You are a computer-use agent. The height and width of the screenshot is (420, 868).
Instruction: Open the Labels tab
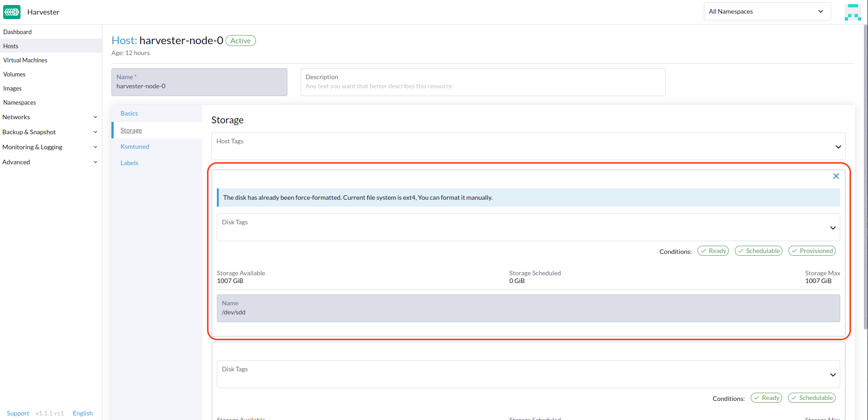pos(129,163)
